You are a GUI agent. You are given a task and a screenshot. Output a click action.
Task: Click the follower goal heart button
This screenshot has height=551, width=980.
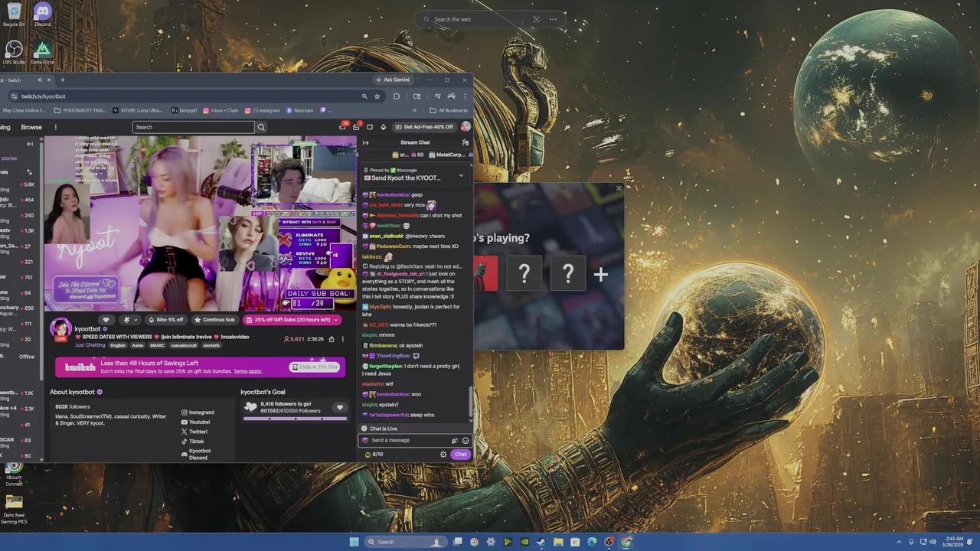340,407
